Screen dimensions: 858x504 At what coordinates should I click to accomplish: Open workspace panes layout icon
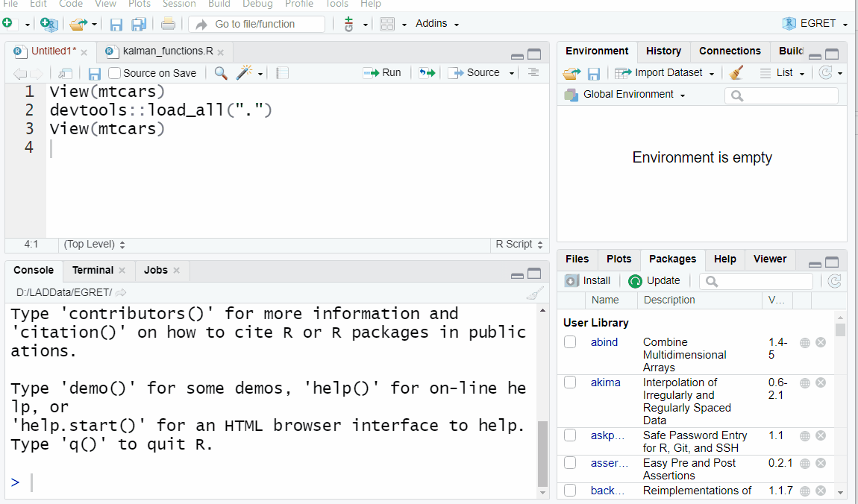(387, 24)
